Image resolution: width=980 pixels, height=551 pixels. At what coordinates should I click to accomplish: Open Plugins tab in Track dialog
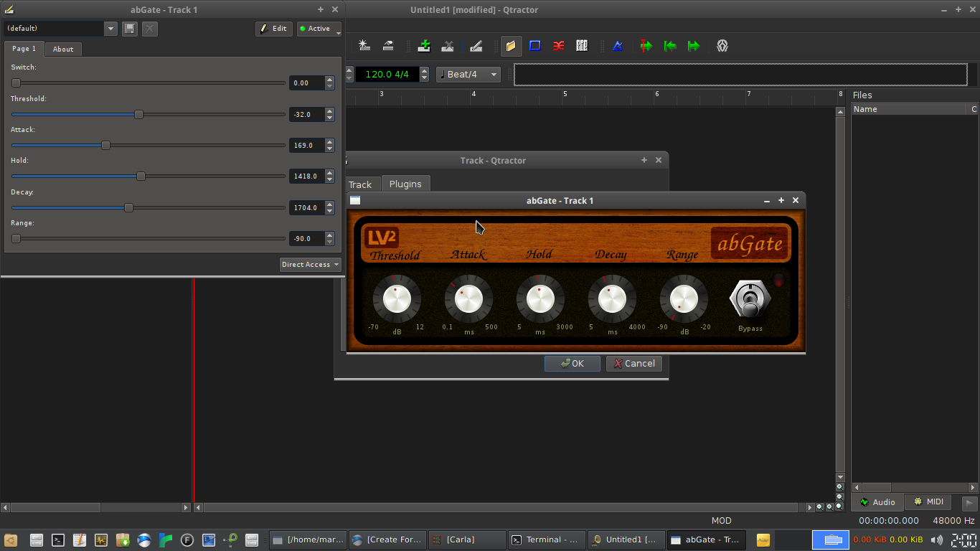pos(405,184)
